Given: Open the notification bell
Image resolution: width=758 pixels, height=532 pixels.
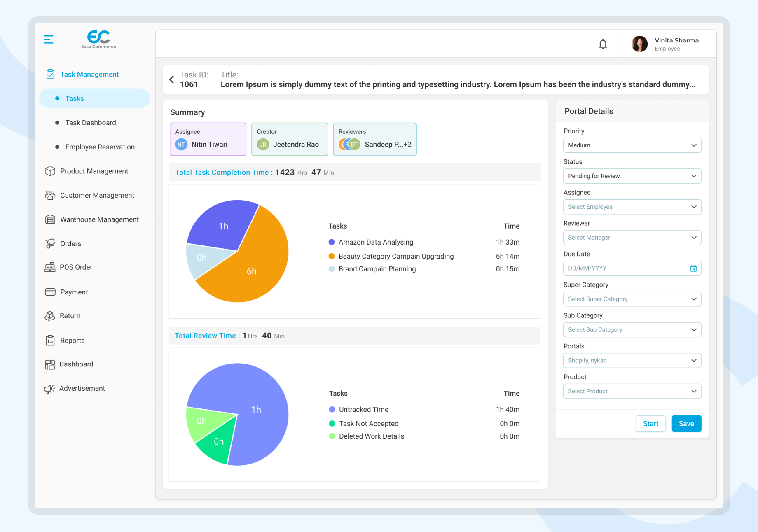Looking at the screenshot, I should [x=603, y=44].
